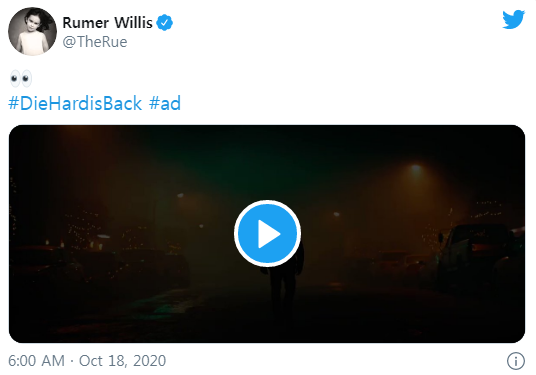
Task: Click the blue verified badge
Action: point(164,23)
